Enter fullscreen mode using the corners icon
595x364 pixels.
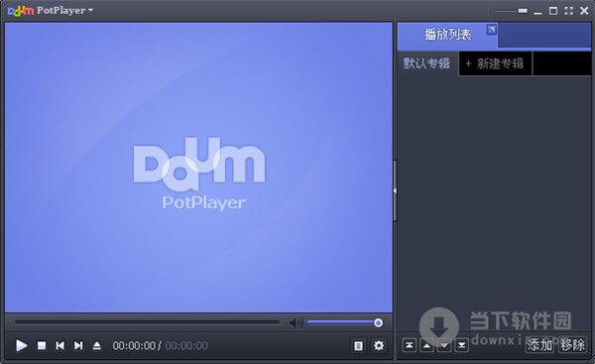568,11
